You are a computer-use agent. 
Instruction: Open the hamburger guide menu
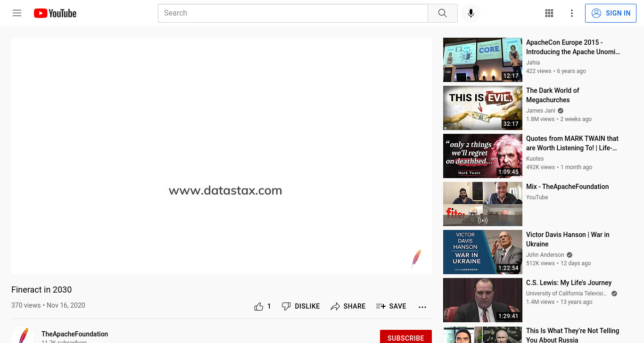[17, 13]
